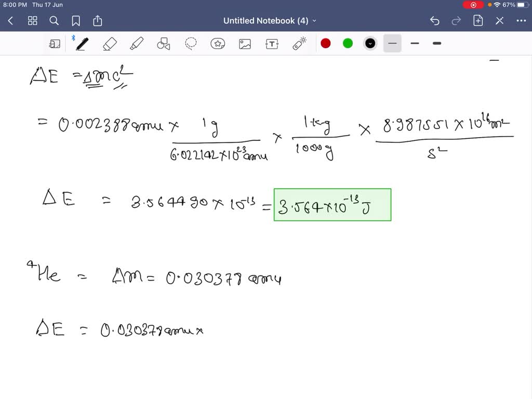Open the Untitled Notebook (4) title dropdown
This screenshot has height=399, width=532.
[x=314, y=21]
